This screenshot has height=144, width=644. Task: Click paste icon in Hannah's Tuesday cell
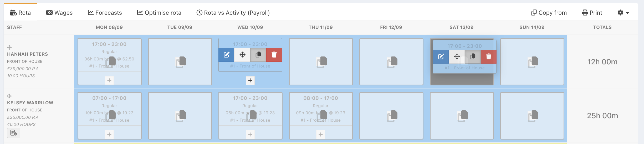click(x=181, y=62)
